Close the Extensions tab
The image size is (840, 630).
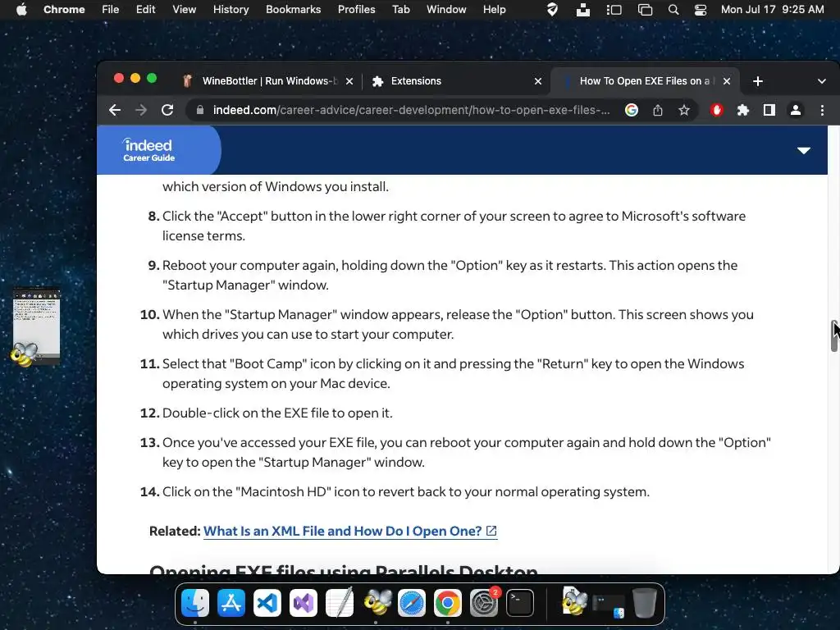(x=538, y=81)
